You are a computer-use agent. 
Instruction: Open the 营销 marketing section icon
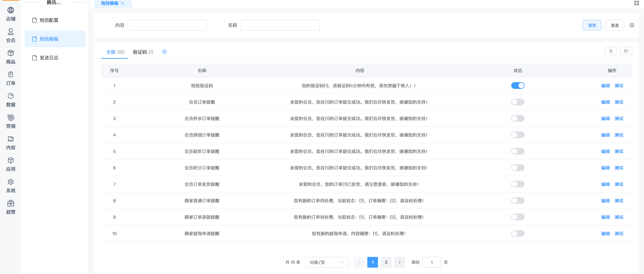click(x=11, y=117)
